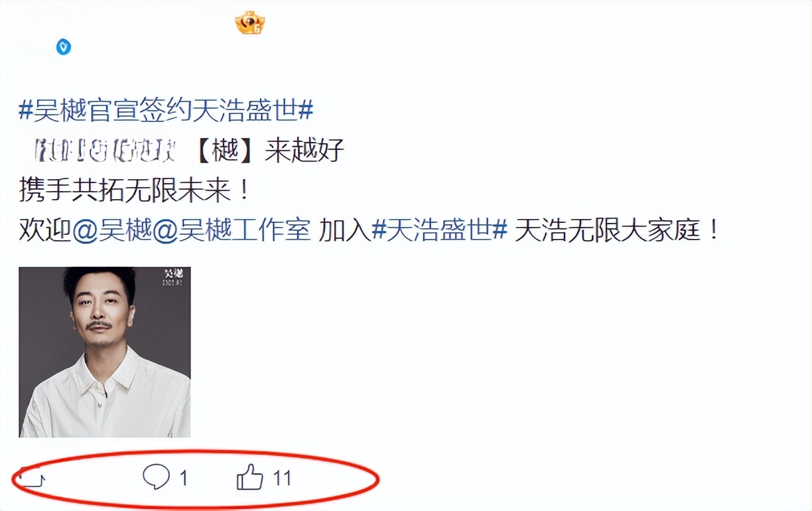
Task: Click the repost share arrow icon
Action: point(30,478)
